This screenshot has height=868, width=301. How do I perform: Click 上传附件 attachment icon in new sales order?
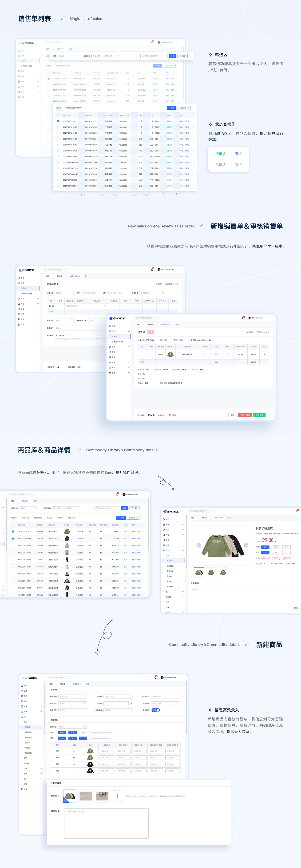click(56, 335)
